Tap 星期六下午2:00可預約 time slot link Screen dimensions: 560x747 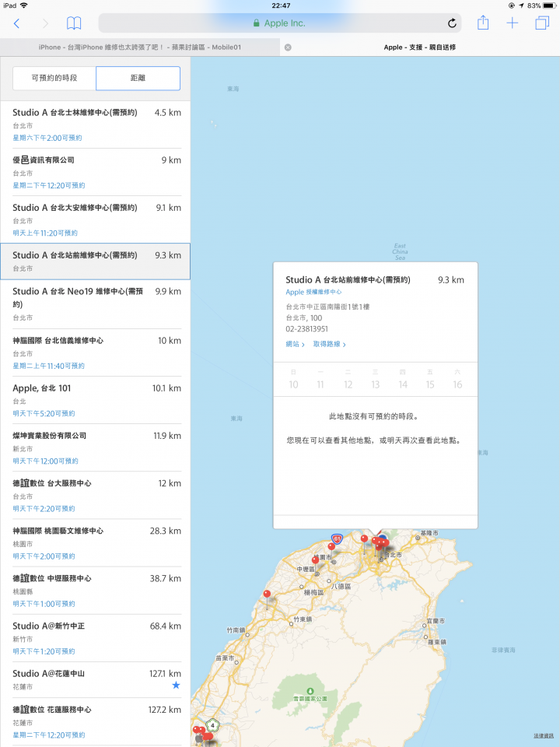pyautogui.click(x=47, y=138)
